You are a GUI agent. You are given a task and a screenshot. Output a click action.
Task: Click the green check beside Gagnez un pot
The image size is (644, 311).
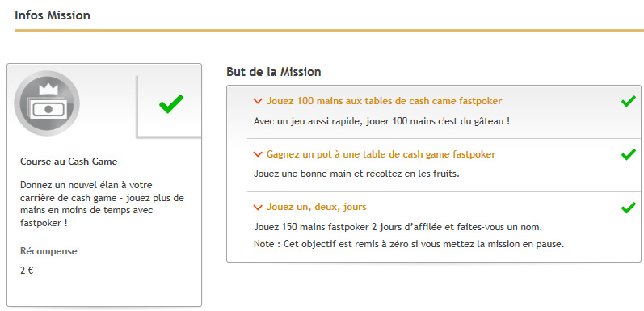[629, 154]
